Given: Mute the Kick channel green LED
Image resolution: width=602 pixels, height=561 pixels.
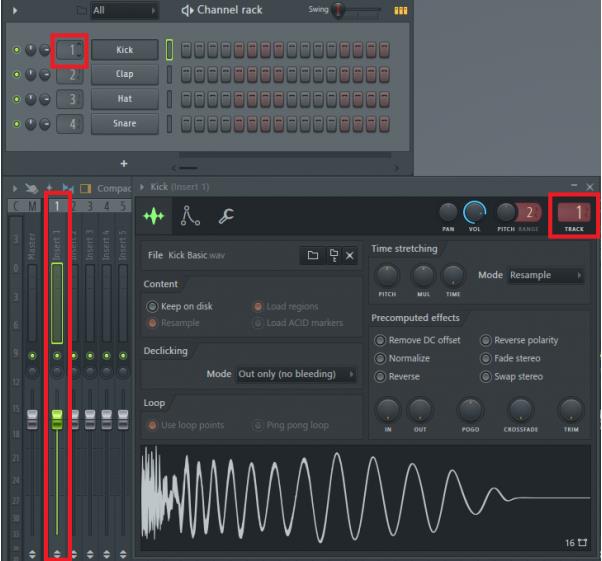Looking at the screenshot, I should (x=17, y=50).
